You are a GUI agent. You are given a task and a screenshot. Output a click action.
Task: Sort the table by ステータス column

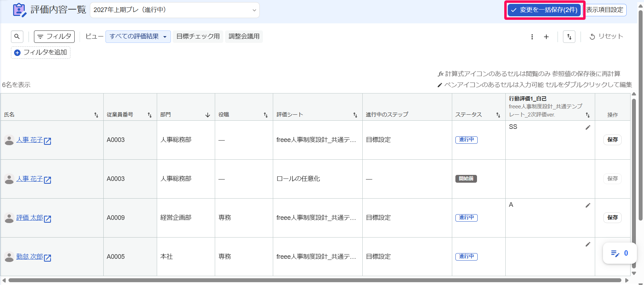(498, 115)
